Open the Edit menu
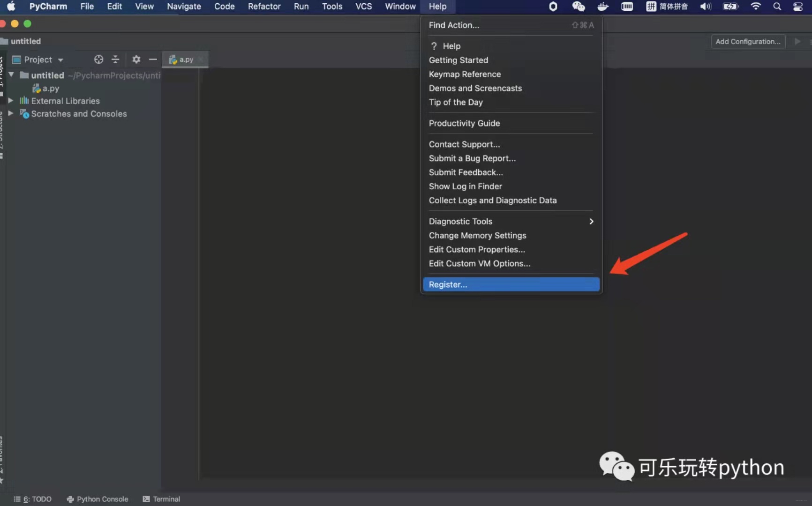This screenshot has height=506, width=812. pyautogui.click(x=114, y=7)
